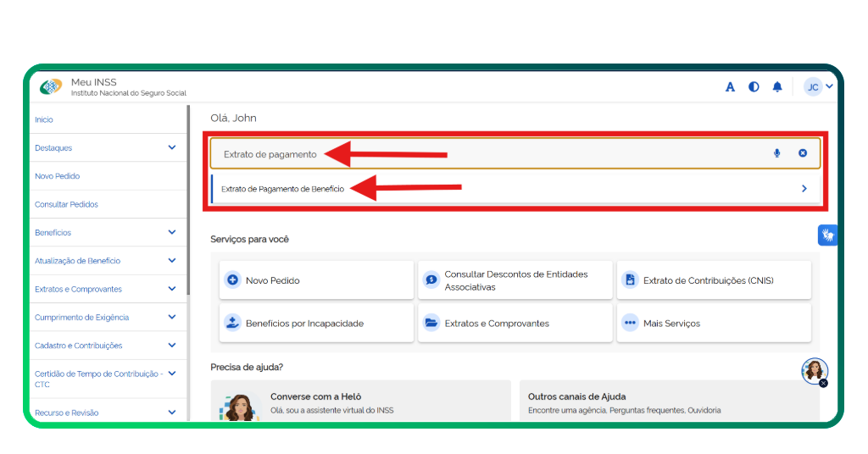
Task: Open Extrato de Contribuições (CNIS) card
Action: 714,280
